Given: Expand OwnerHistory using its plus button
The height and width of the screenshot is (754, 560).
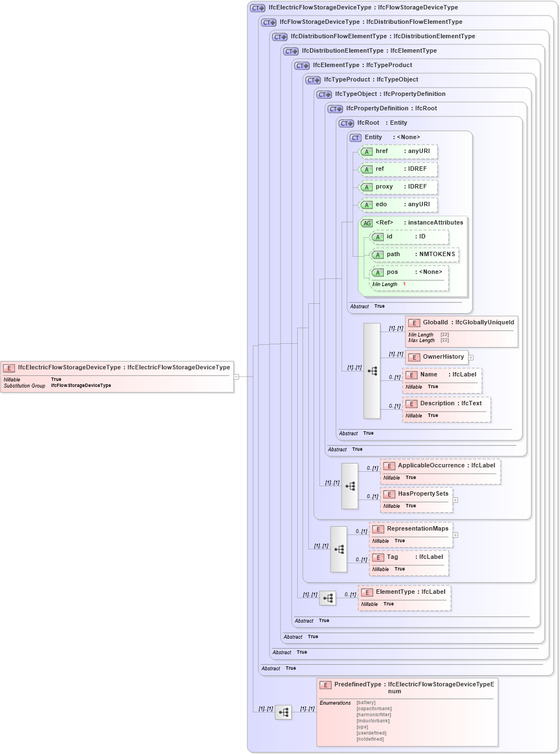Looking at the screenshot, I should [x=470, y=358].
